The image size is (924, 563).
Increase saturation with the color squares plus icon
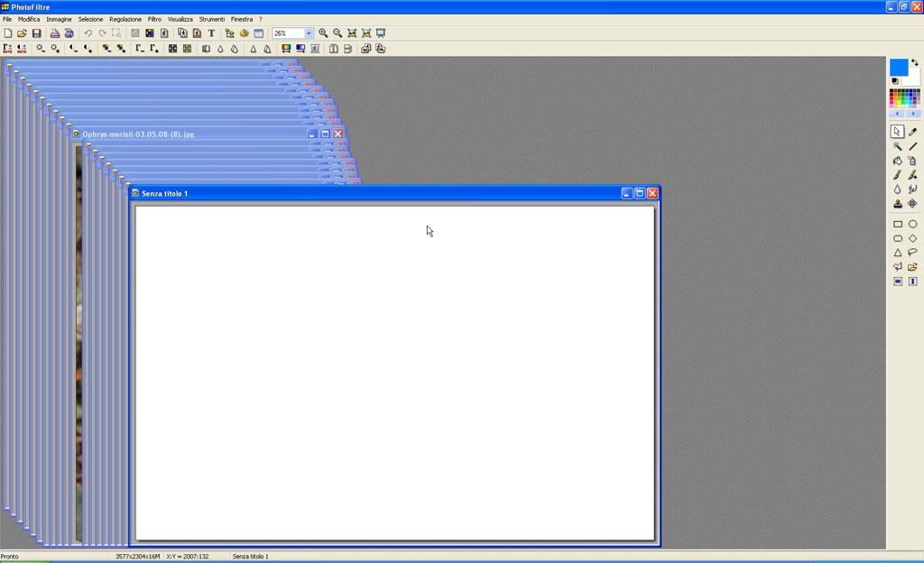click(121, 49)
